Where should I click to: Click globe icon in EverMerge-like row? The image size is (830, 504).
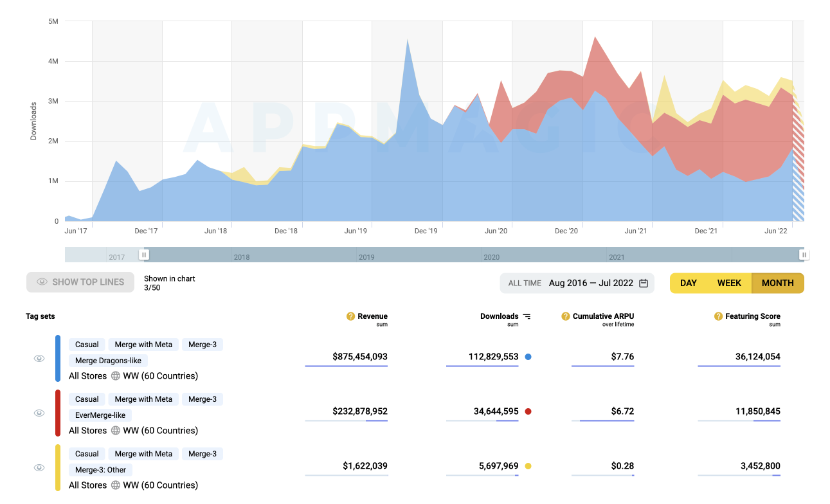click(116, 431)
